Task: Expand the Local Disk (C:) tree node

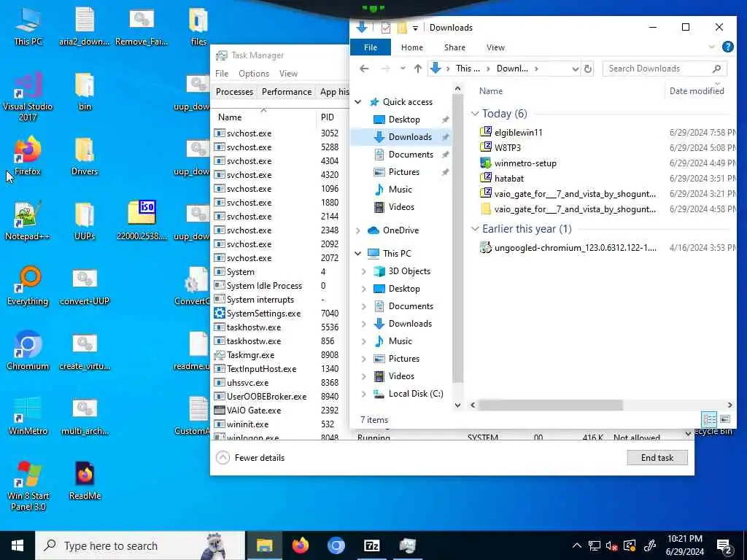Action: [x=364, y=394]
